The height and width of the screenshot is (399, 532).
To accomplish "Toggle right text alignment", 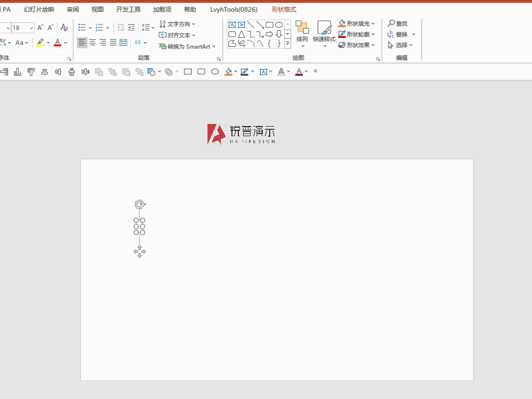I will point(103,43).
